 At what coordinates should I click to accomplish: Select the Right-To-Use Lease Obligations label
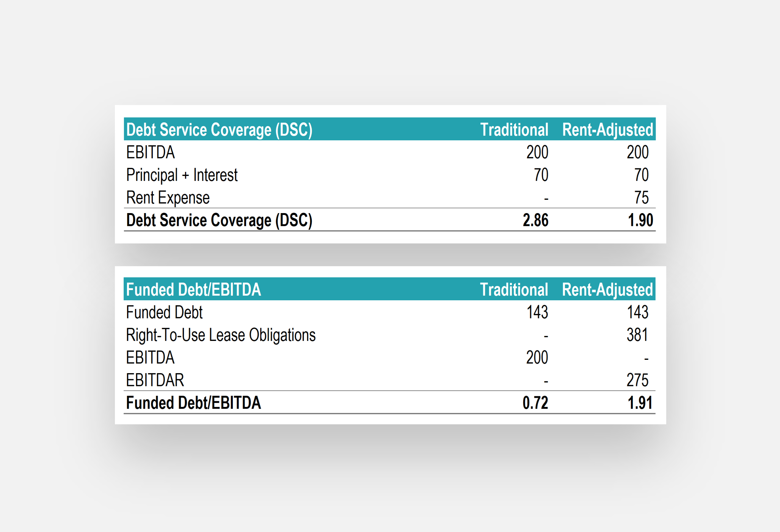tap(221, 335)
